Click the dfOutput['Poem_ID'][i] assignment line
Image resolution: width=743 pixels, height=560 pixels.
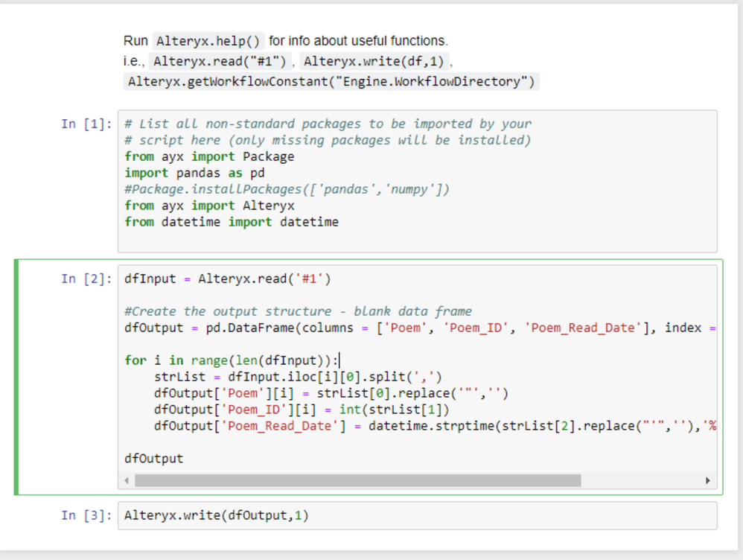pyautogui.click(x=302, y=410)
